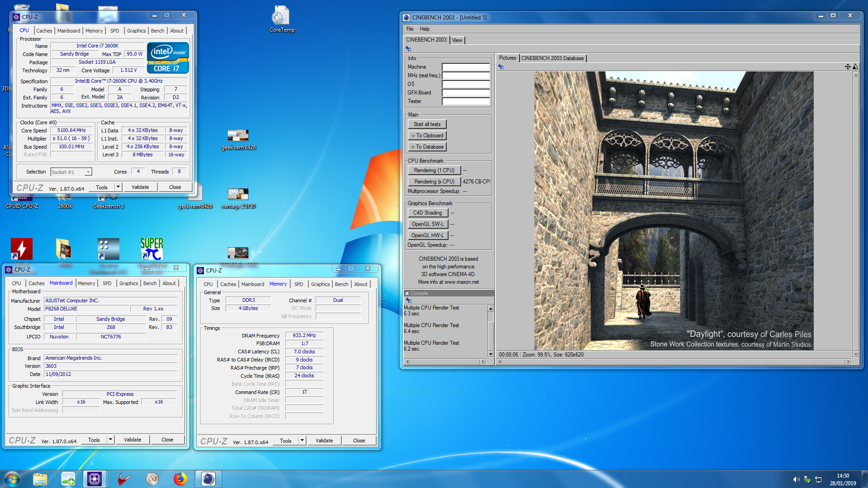Click the '5100.64 MHz' Core Speed value
This screenshot has height=488, width=868.
tap(71, 131)
